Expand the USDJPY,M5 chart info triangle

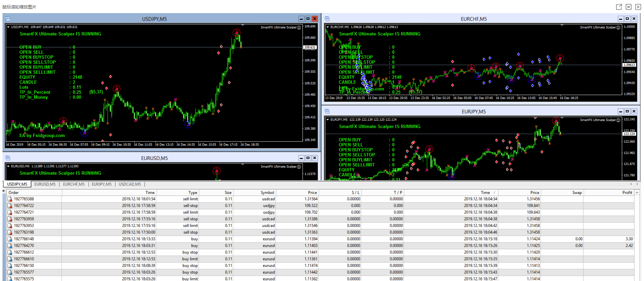pyautogui.click(x=8, y=27)
